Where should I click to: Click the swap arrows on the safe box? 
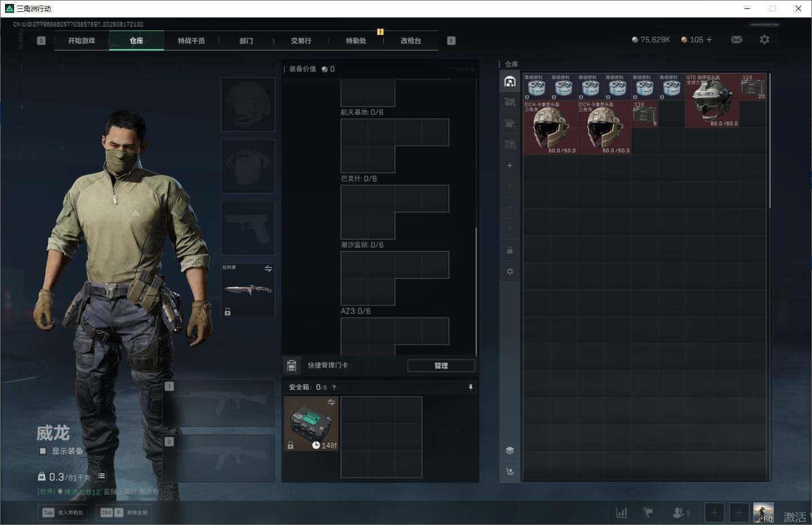coord(331,402)
